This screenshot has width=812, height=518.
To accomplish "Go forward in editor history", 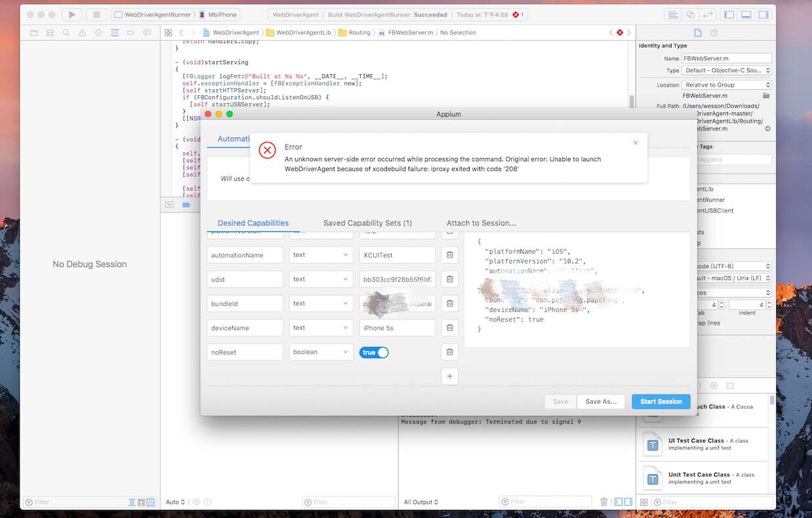I will [x=193, y=32].
